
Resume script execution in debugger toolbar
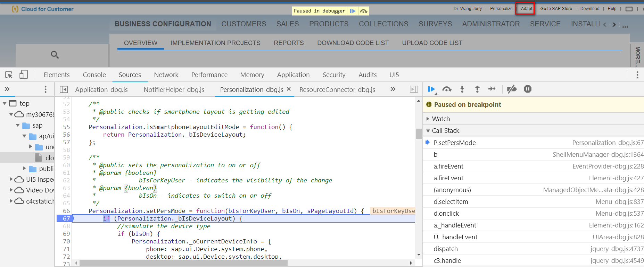point(431,89)
